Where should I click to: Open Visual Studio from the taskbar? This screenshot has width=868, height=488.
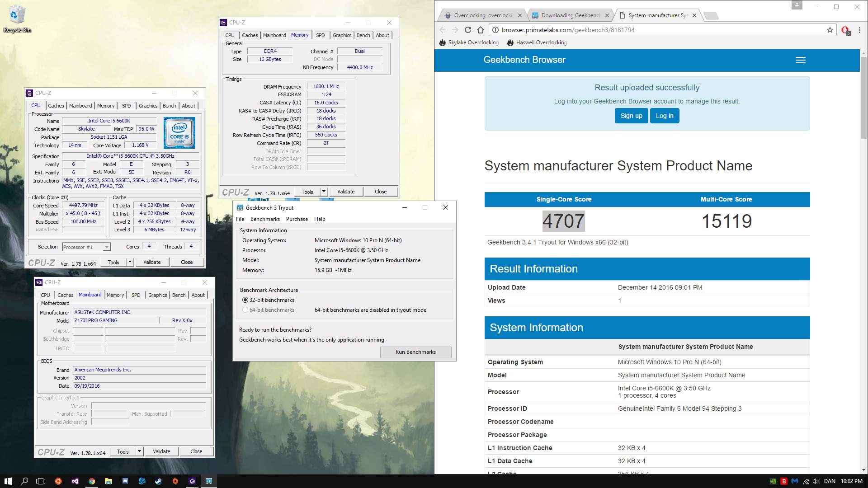[x=75, y=481]
